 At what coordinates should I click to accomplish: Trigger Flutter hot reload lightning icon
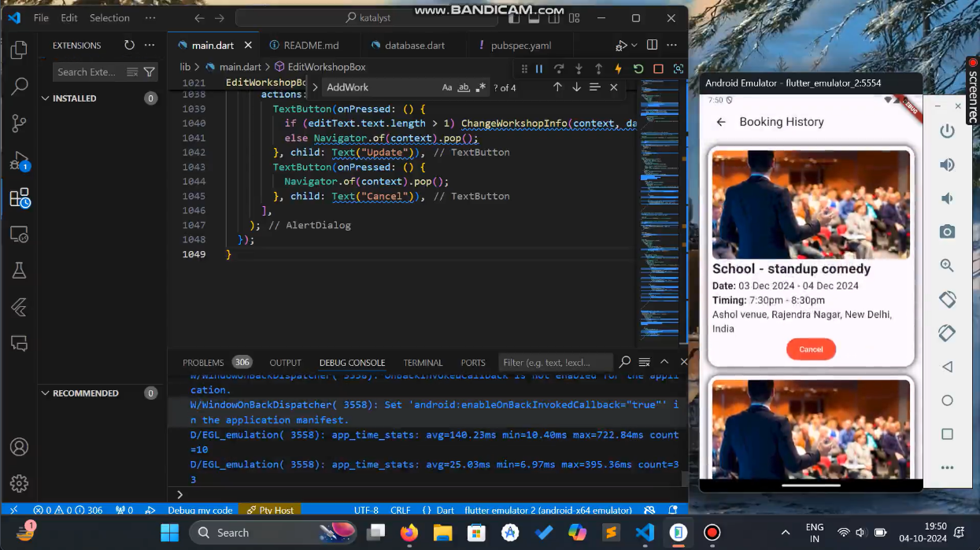point(619,69)
